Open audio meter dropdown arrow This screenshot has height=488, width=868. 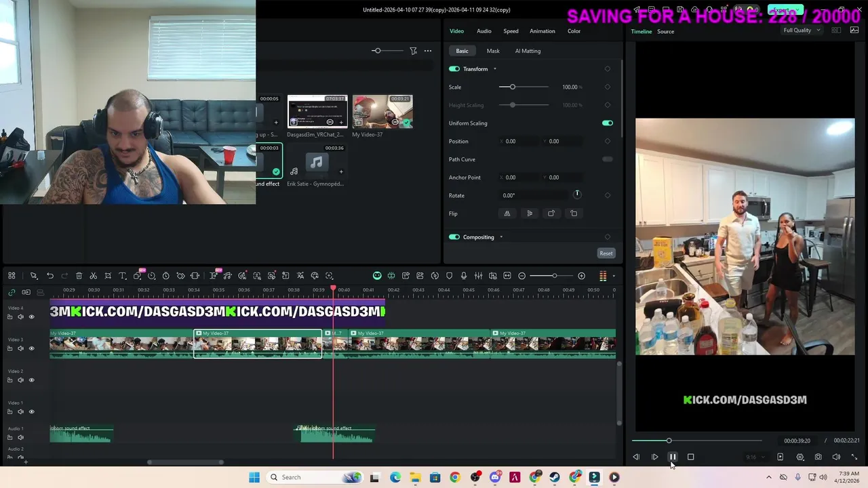pos(613,276)
